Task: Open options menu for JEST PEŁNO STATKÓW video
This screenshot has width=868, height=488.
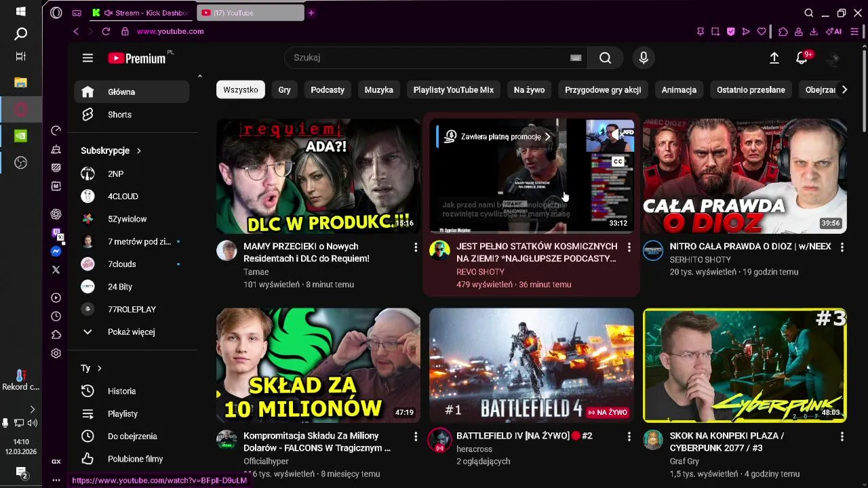Action: tap(629, 247)
